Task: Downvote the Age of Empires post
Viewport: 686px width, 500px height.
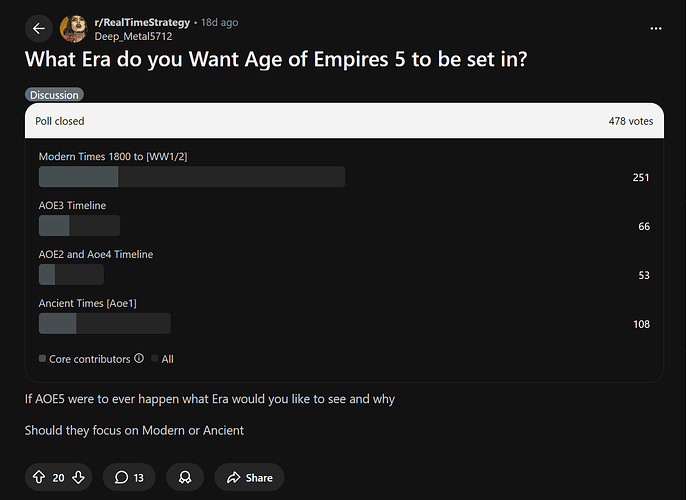Action: point(78,477)
